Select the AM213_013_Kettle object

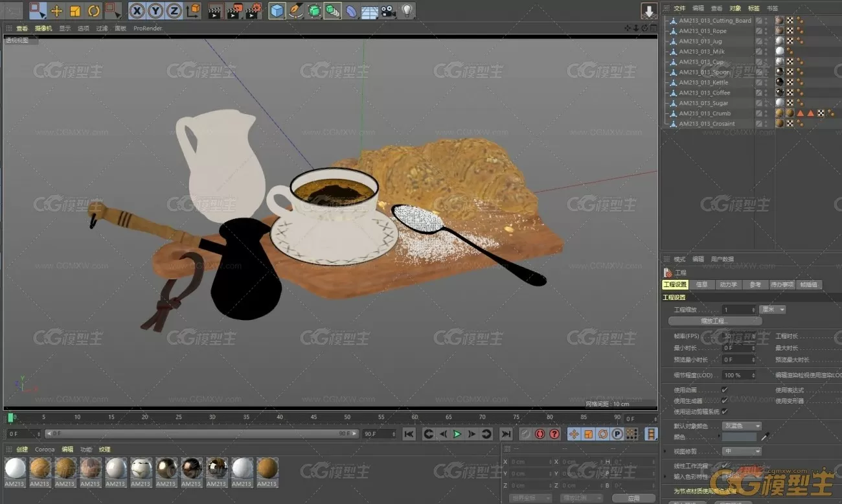[703, 82]
